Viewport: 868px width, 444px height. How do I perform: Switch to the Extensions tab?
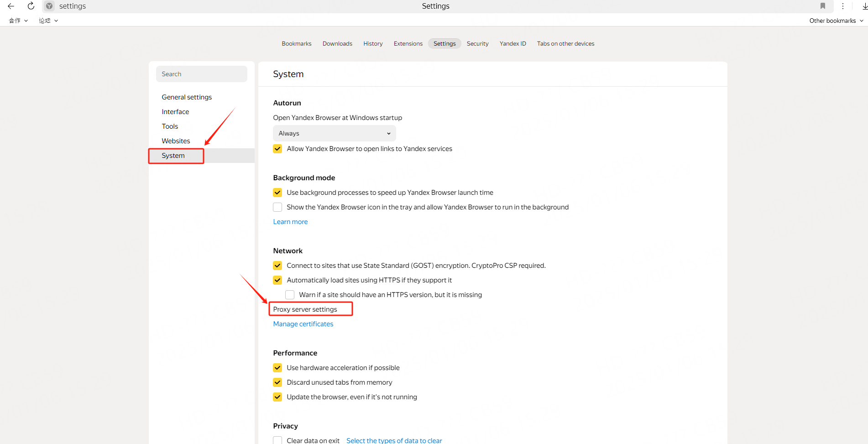408,44
